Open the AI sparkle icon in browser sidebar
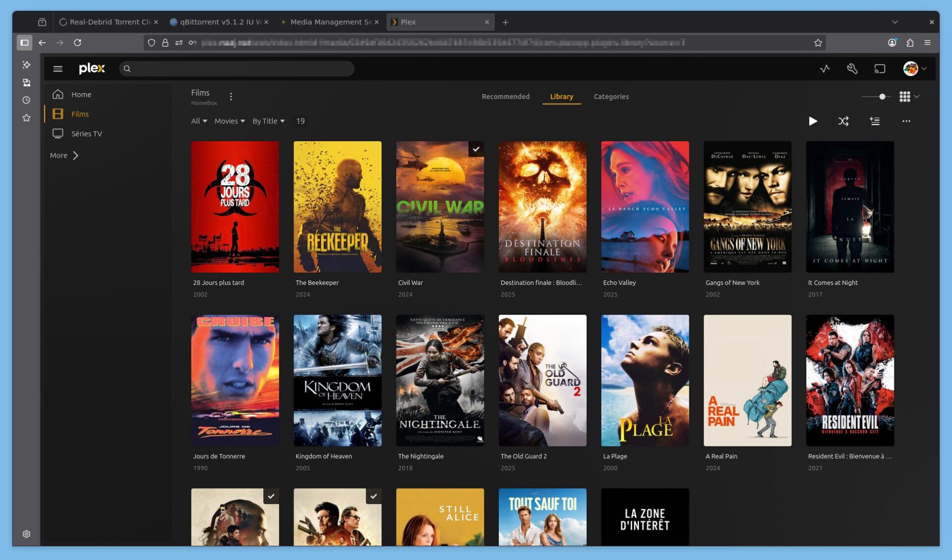The width and height of the screenshot is (952, 560). tap(26, 65)
